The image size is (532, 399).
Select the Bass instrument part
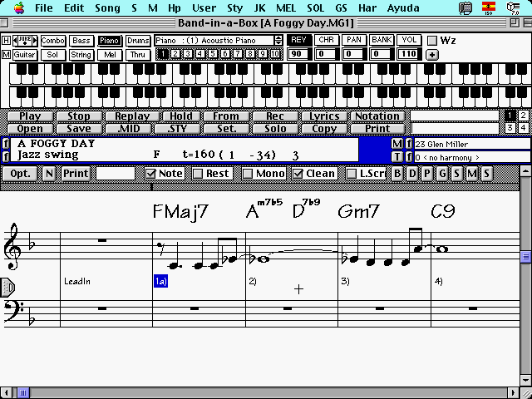(81, 41)
